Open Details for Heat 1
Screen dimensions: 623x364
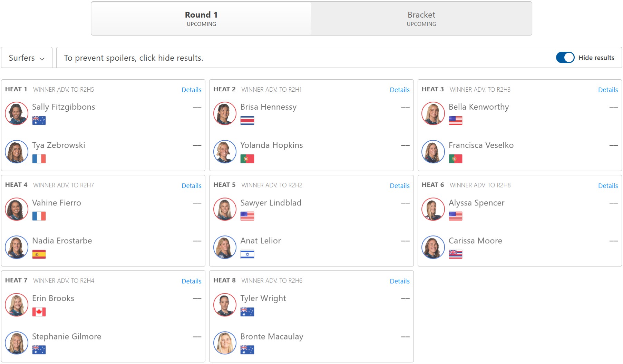coord(191,90)
